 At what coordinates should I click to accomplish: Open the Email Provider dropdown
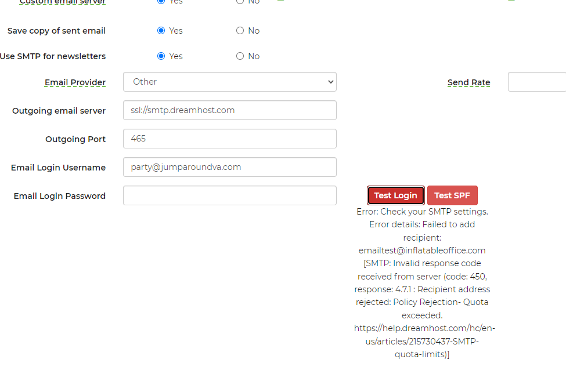229,82
